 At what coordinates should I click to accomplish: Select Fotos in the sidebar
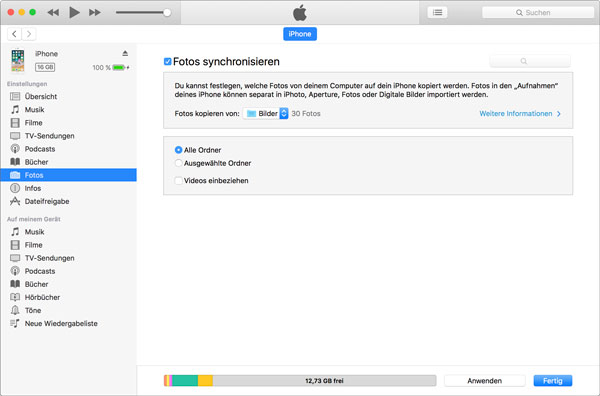(x=68, y=175)
